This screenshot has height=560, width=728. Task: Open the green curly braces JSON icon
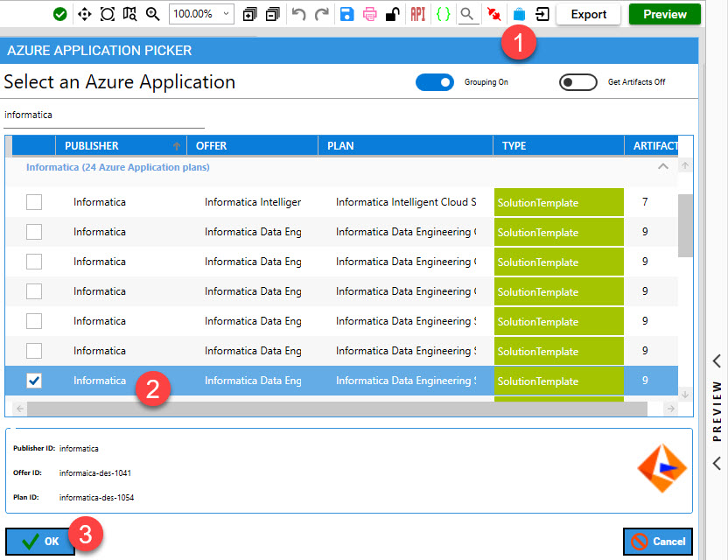click(x=444, y=14)
